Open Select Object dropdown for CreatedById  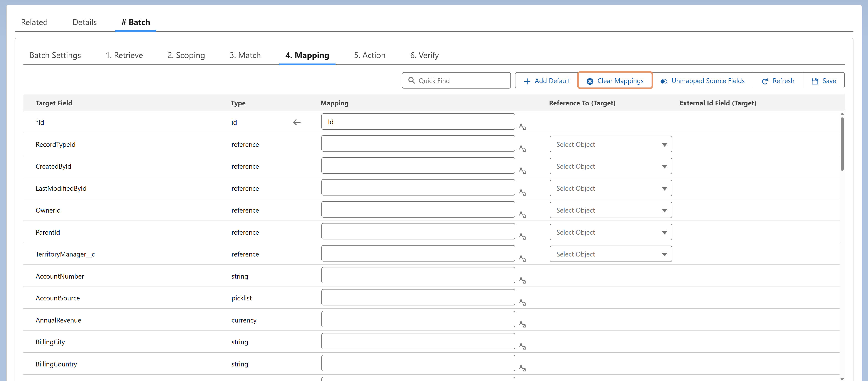pos(611,166)
